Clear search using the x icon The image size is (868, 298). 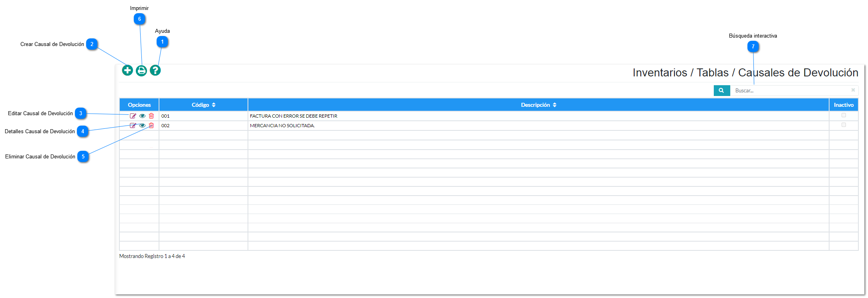point(853,90)
